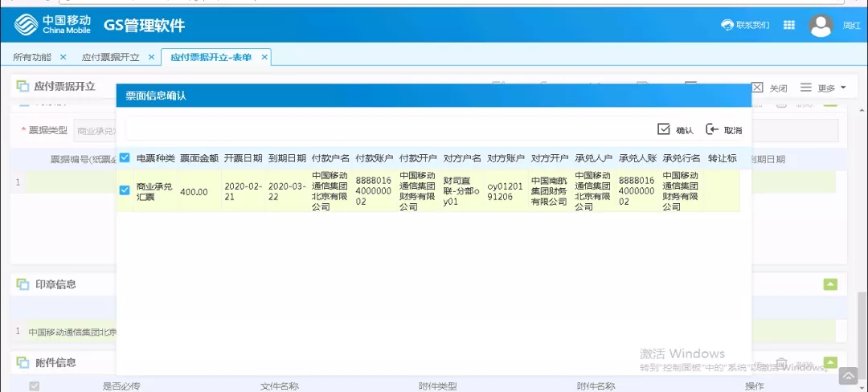Viewport: 868px width, 392px height.
Task: Click the 关闭 button in the toolbar
Action: click(769, 88)
